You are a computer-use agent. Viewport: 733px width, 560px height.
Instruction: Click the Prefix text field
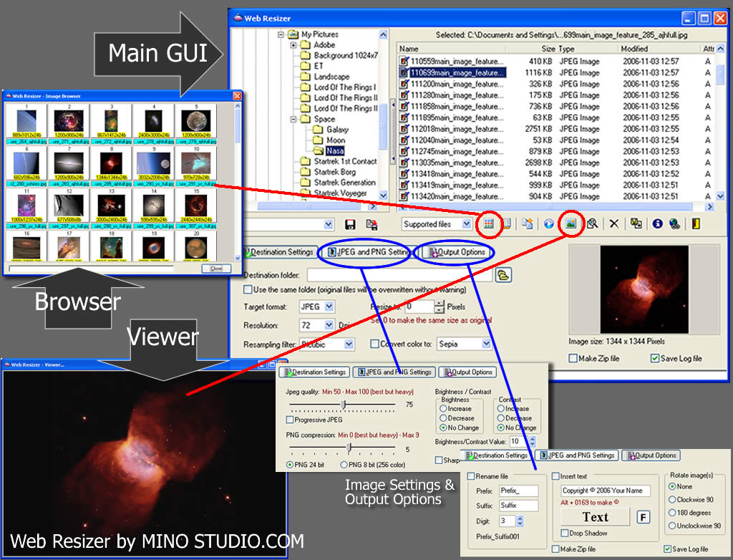(518, 491)
